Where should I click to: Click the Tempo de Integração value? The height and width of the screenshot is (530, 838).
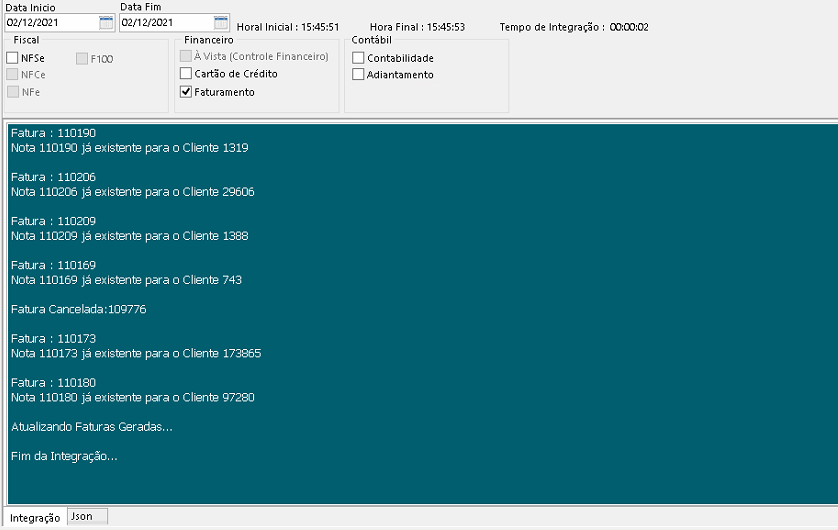(629, 27)
